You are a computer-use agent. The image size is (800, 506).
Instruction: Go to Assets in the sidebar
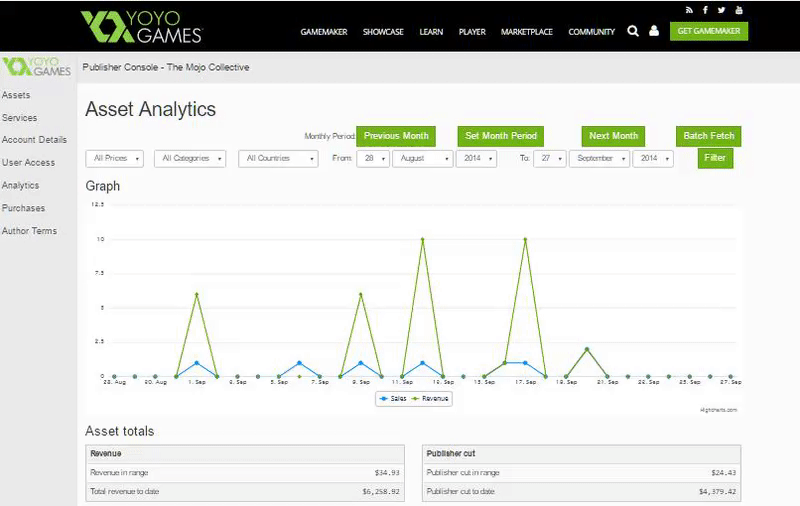click(x=16, y=95)
